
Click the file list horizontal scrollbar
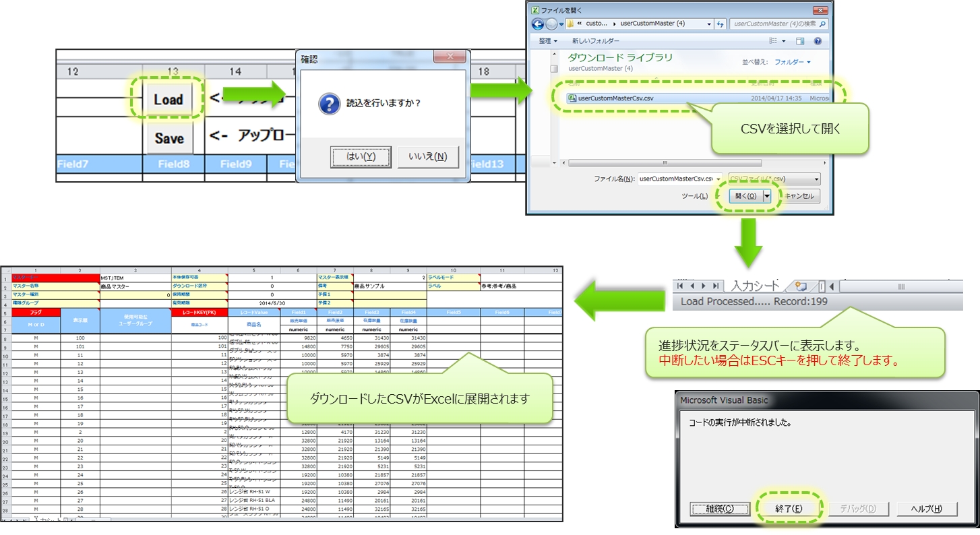pyautogui.click(x=664, y=162)
